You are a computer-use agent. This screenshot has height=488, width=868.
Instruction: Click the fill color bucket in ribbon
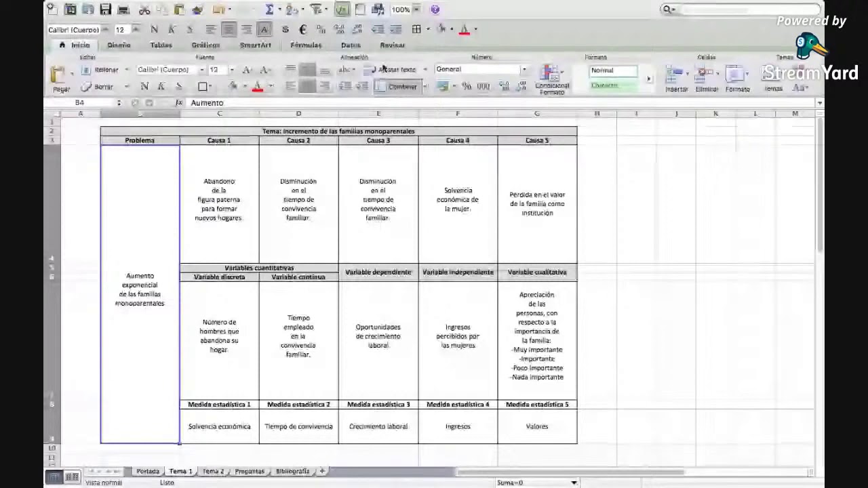[233, 87]
